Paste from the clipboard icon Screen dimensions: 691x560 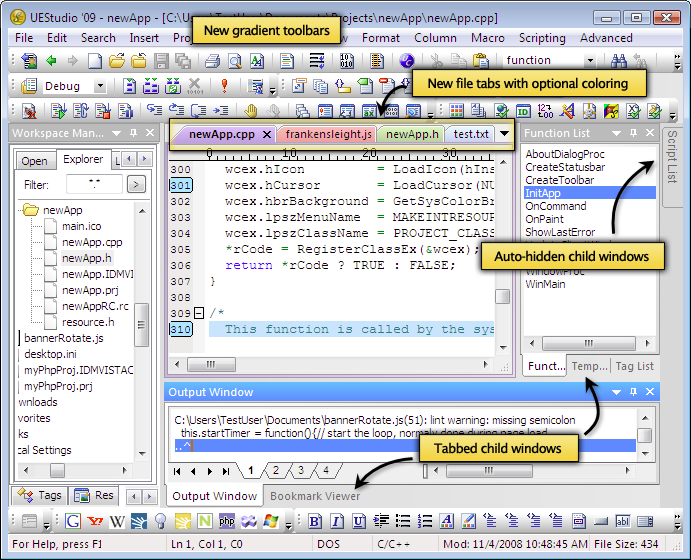(481, 60)
